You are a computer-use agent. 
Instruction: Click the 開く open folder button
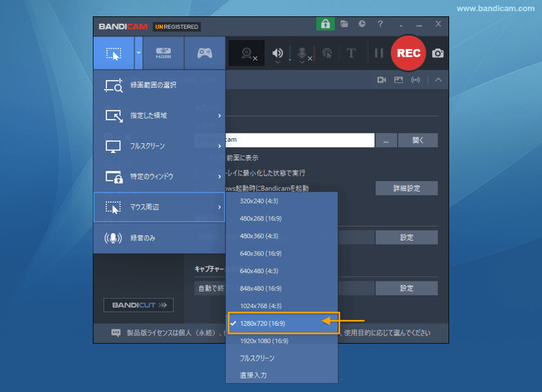tap(417, 140)
